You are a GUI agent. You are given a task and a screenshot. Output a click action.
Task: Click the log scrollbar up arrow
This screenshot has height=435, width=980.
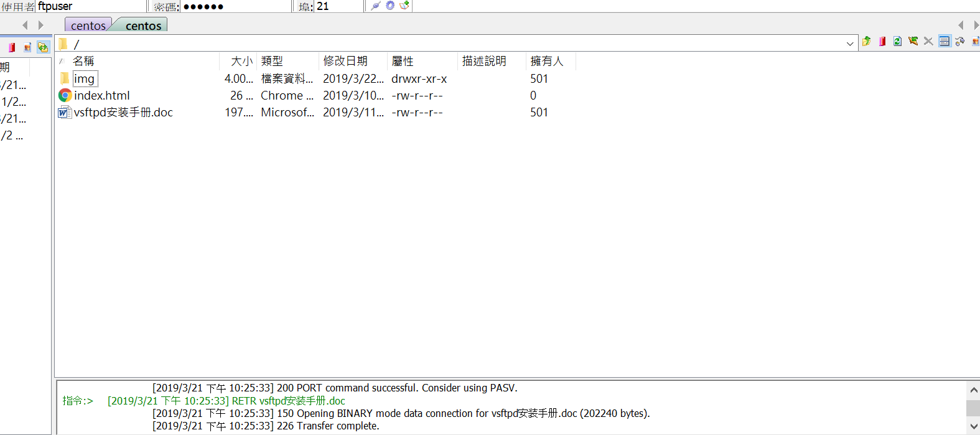[973, 390]
